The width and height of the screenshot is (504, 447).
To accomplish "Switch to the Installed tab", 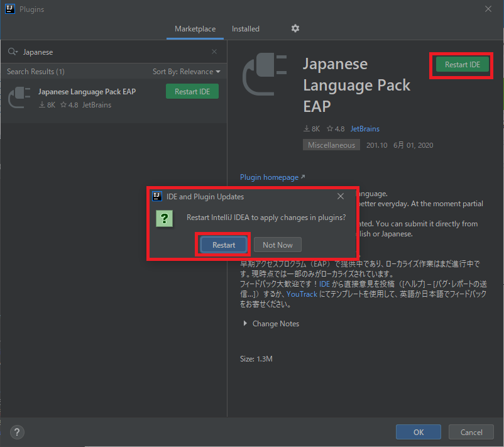I will tap(246, 29).
